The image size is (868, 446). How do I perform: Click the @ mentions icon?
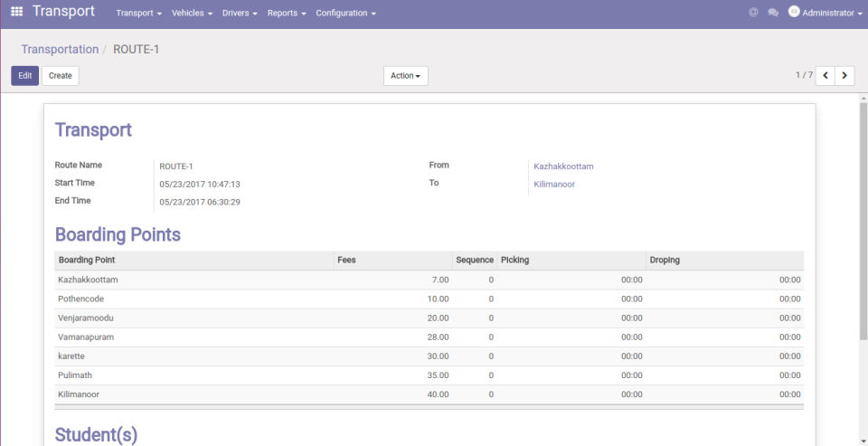tap(753, 13)
